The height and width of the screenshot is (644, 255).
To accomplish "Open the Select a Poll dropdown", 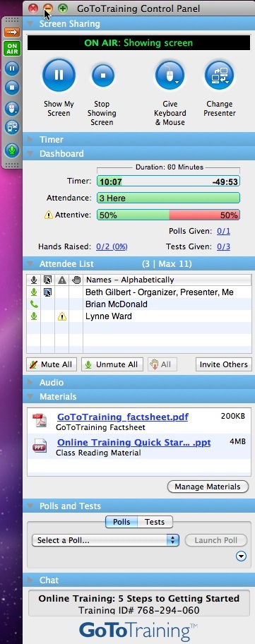I will click(x=105, y=540).
